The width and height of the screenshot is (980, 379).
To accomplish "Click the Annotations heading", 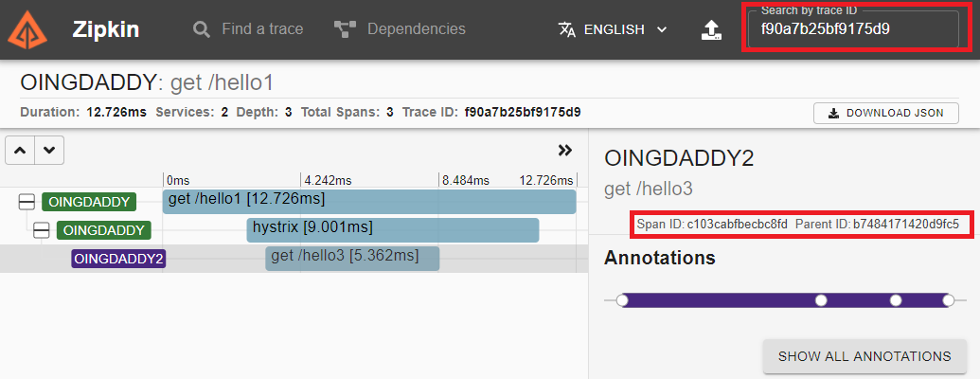I will 659,258.
